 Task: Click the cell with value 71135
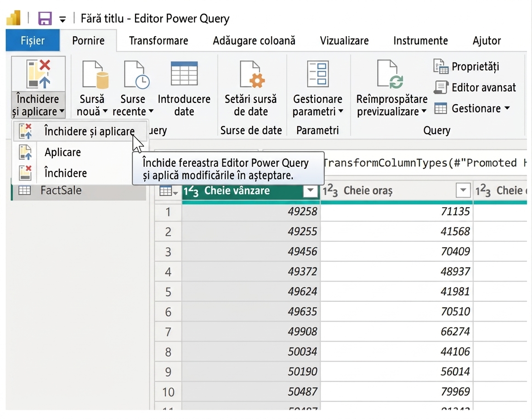tap(396, 212)
